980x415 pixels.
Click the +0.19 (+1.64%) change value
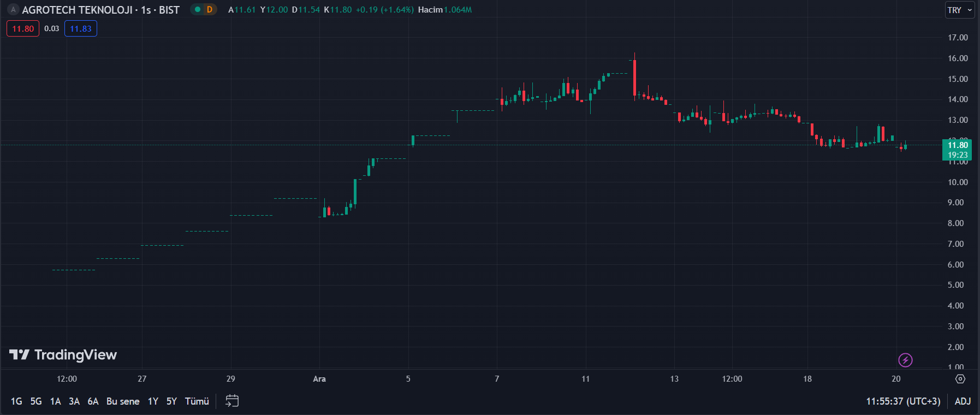[x=385, y=10]
